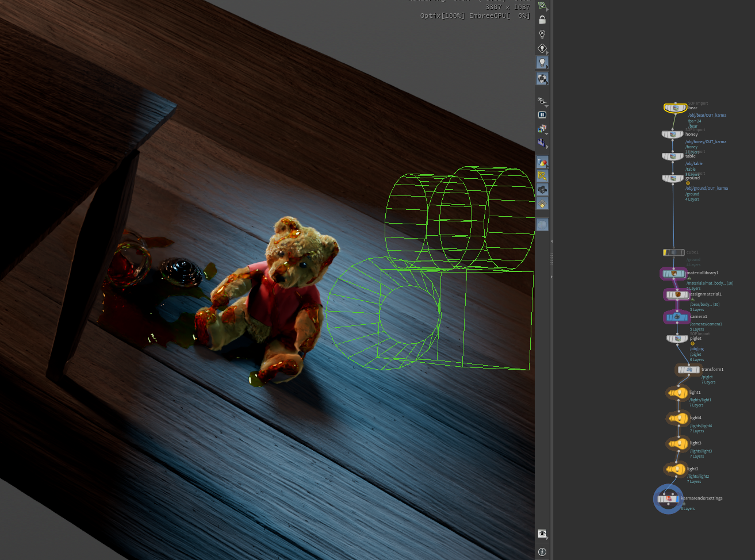Click the "/bear/body... (20)" text
Screen dimensions: 755x560
tap(705, 305)
